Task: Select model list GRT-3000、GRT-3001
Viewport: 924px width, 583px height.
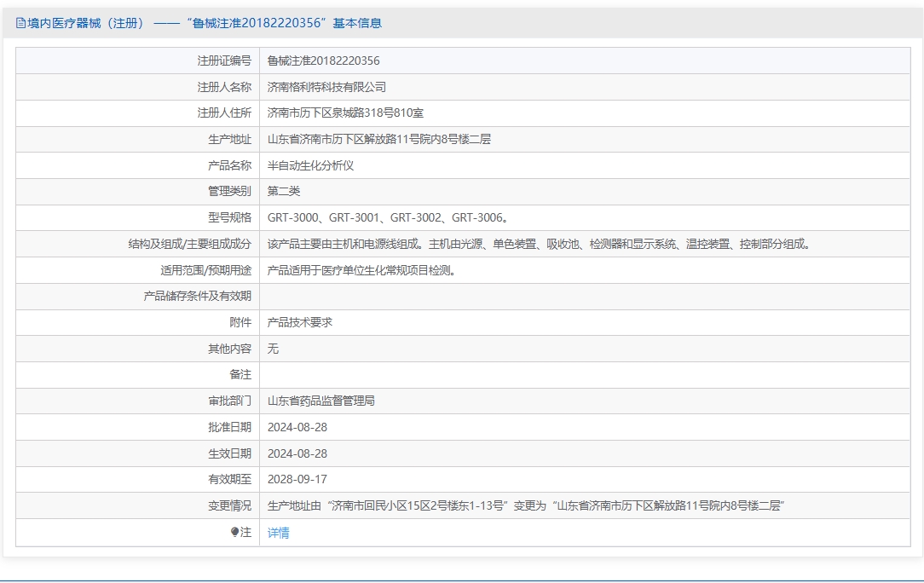Action: tap(389, 217)
